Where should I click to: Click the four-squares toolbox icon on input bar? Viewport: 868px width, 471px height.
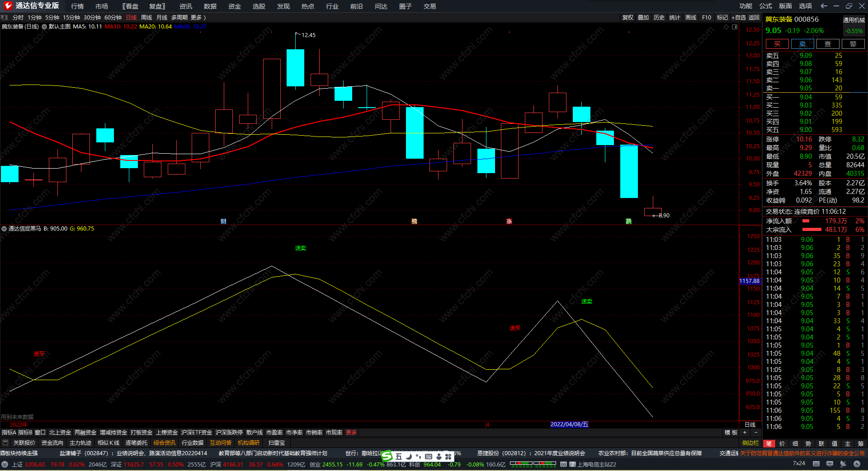click(448, 457)
